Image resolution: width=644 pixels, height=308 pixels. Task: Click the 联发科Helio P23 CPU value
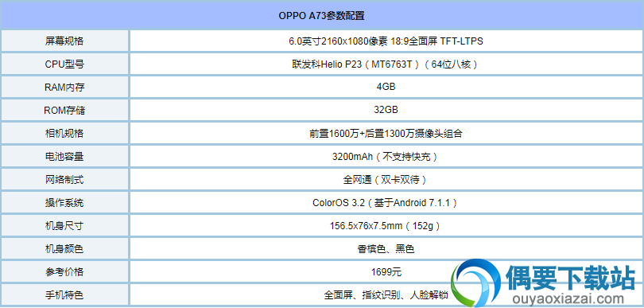click(x=386, y=64)
